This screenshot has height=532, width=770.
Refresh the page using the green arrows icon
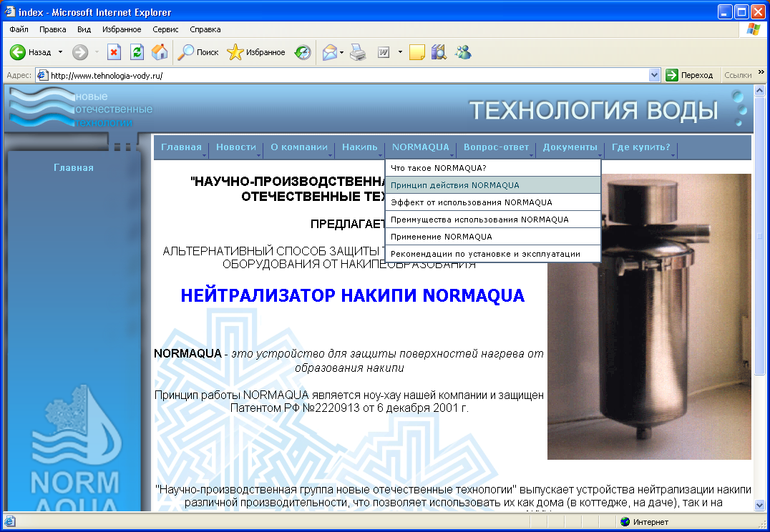pos(136,52)
